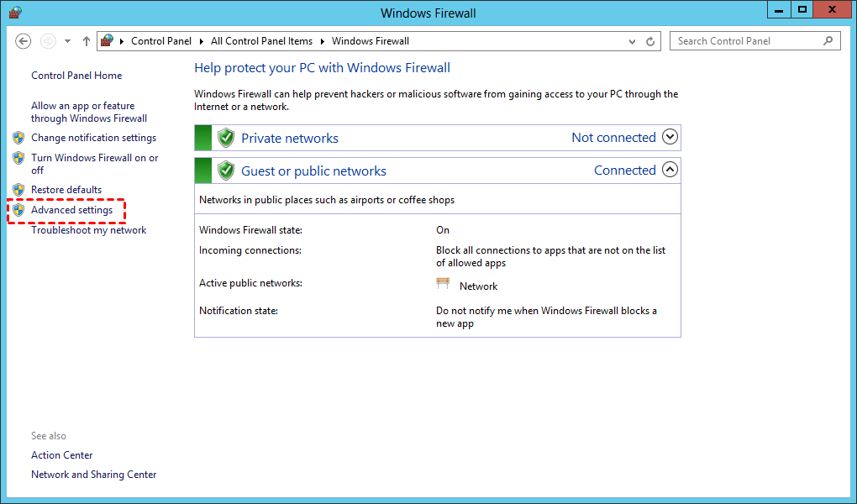The height and width of the screenshot is (504, 857).
Task: Refresh the Windows Firewall page
Action: tap(650, 41)
